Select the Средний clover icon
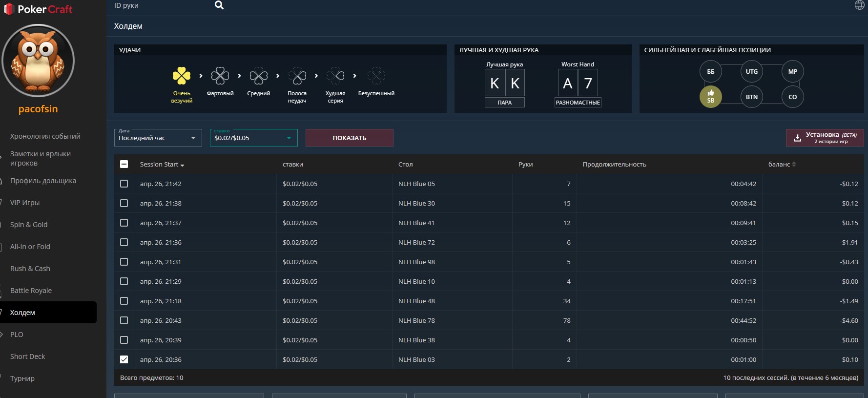 (258, 76)
